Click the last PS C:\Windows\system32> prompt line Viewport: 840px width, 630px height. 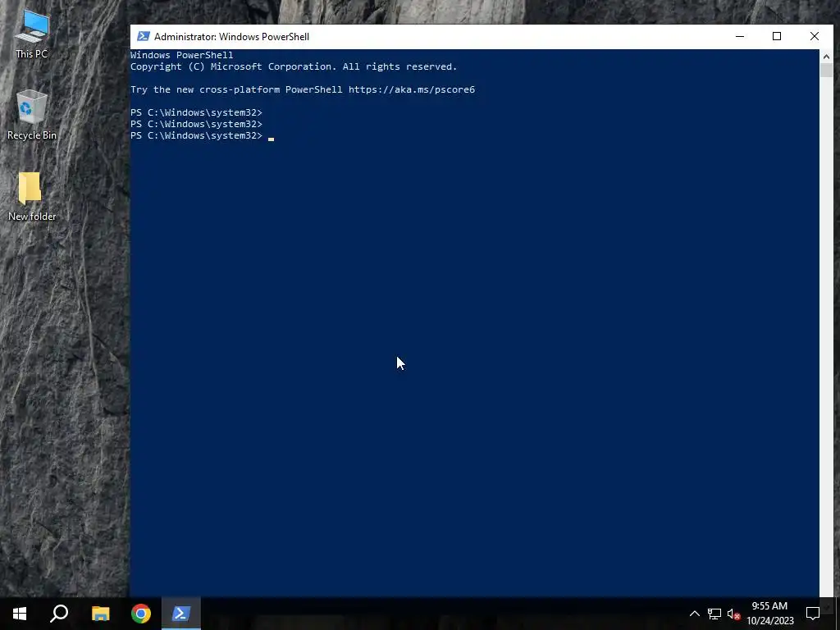click(196, 135)
